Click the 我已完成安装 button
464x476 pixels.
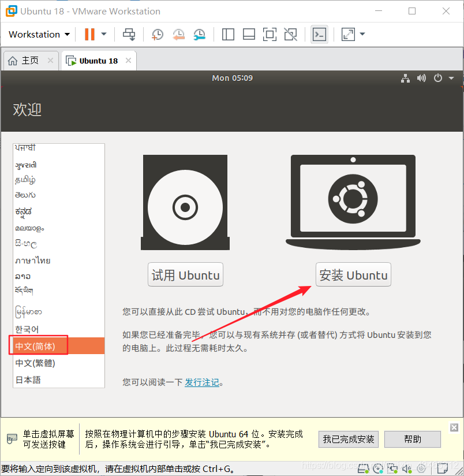pos(349,439)
